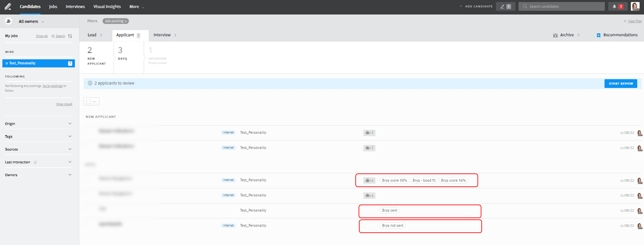Click the Last interaction info icon
The width and height of the screenshot is (644, 245).
pos(35,162)
